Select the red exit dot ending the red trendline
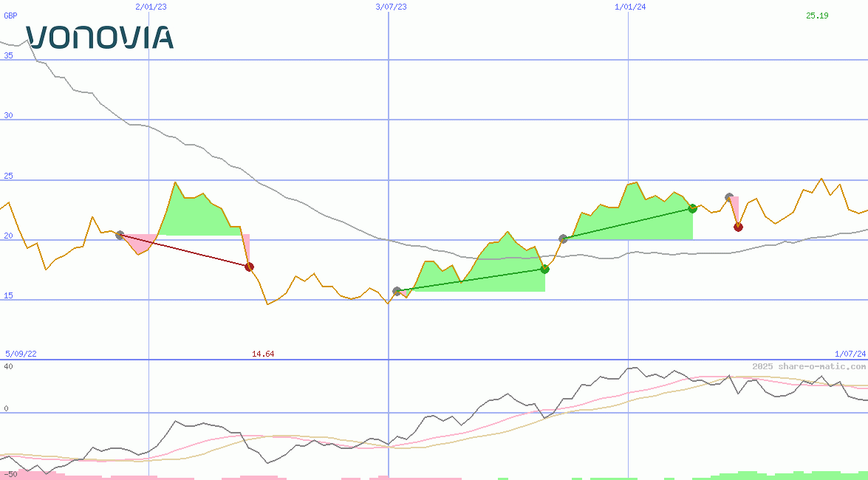Screen dimensions: 868x480 [x=249, y=267]
